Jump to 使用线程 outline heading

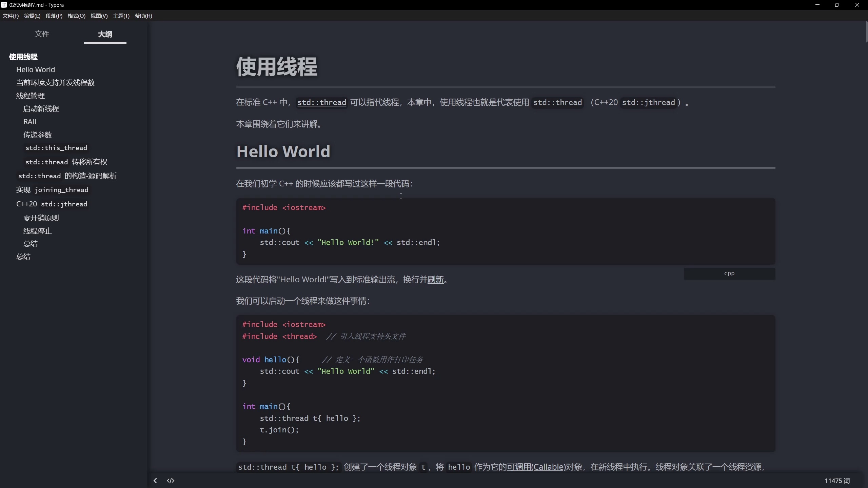pos(23,57)
